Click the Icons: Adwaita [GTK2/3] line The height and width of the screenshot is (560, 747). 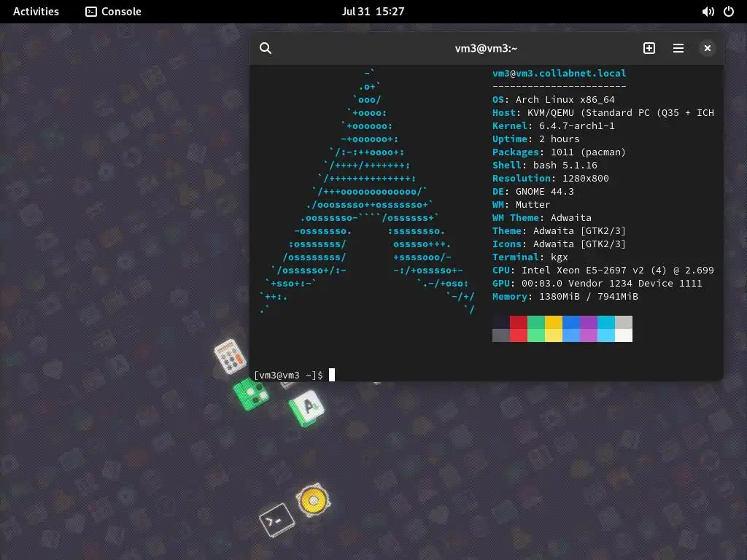560,244
